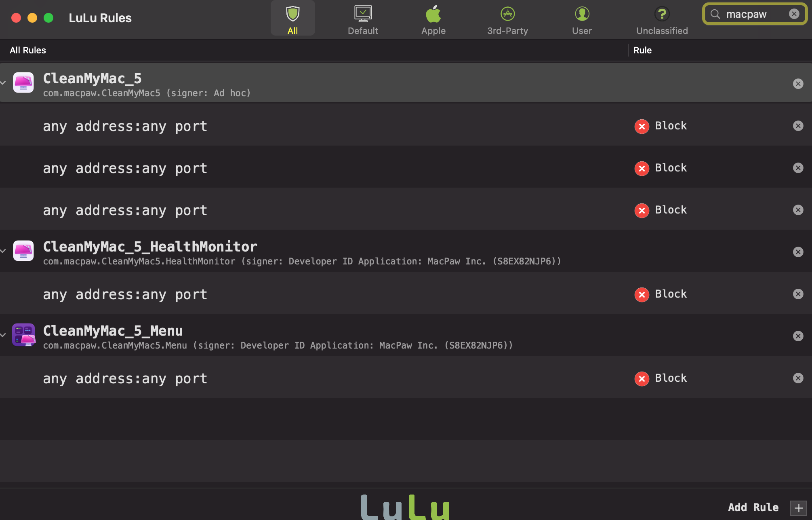Select second CleanMyMac_5 any address rule
The width and height of the screenshot is (812, 520).
[x=125, y=168]
